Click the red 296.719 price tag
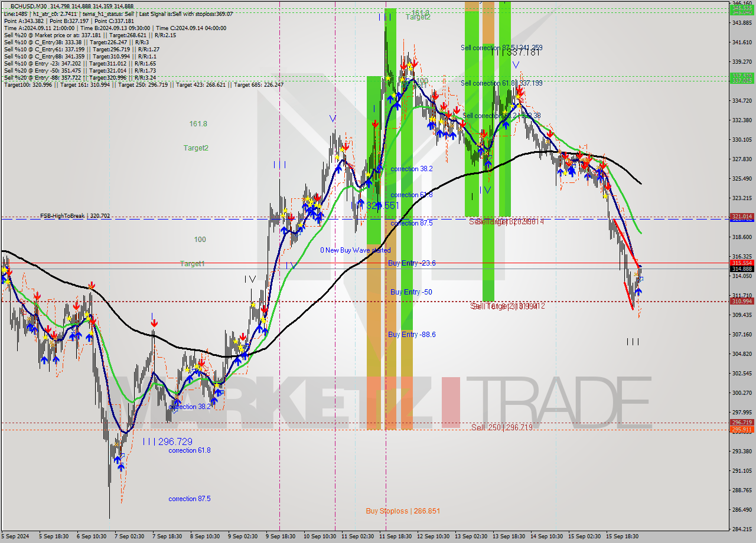The image size is (756, 543). (742, 423)
